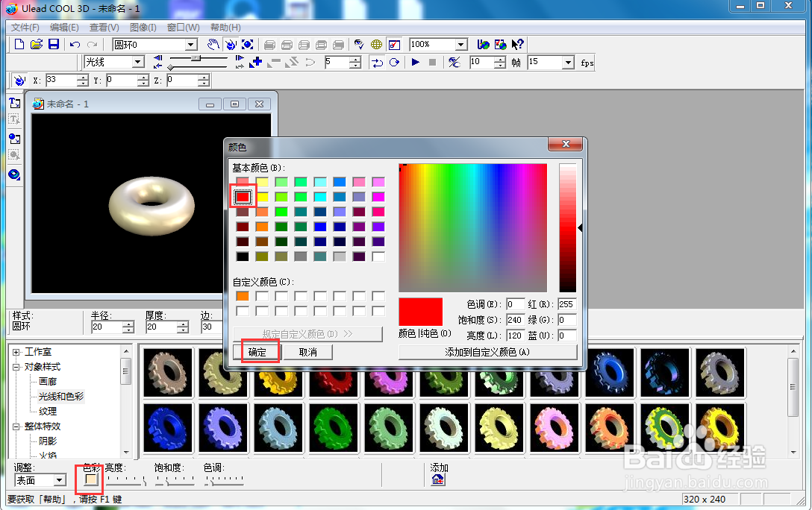
Task: Click the timeline slider thumb in toolbar
Action: click(196, 58)
